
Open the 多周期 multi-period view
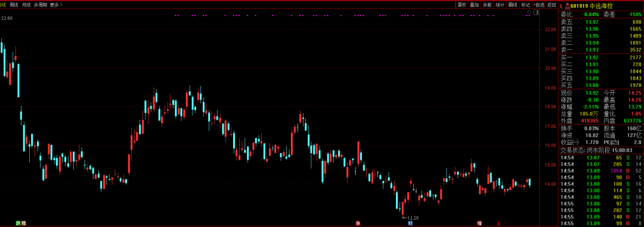click(41, 5)
